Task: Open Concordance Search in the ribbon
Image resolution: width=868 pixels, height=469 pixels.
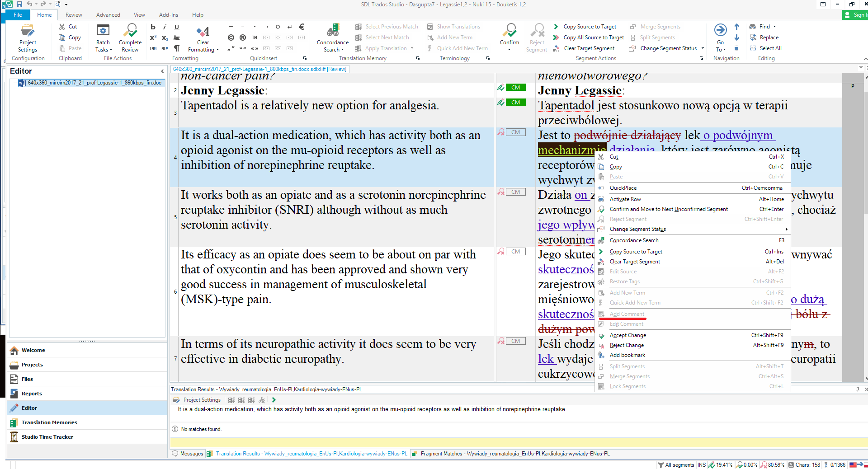Action: 333,38
